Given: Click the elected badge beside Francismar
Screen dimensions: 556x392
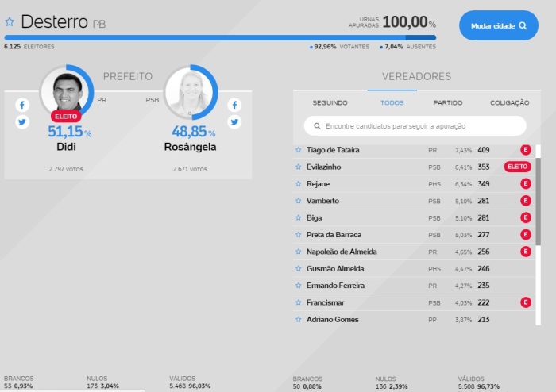Looking at the screenshot, I should [x=525, y=302].
